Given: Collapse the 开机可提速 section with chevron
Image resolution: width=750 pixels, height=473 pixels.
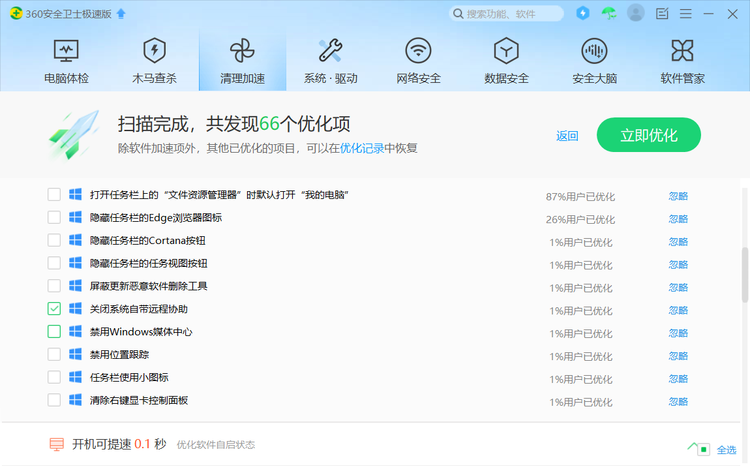Looking at the screenshot, I should click(x=692, y=447).
